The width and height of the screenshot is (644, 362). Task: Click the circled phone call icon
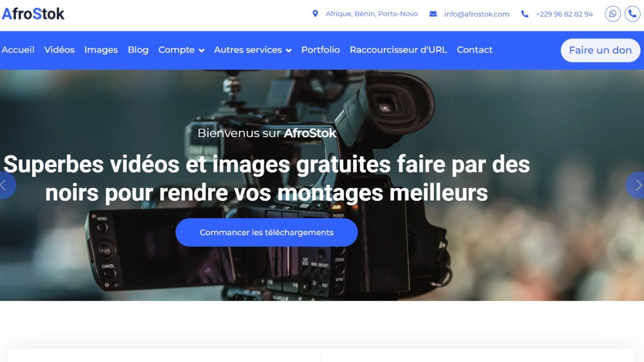coord(632,14)
